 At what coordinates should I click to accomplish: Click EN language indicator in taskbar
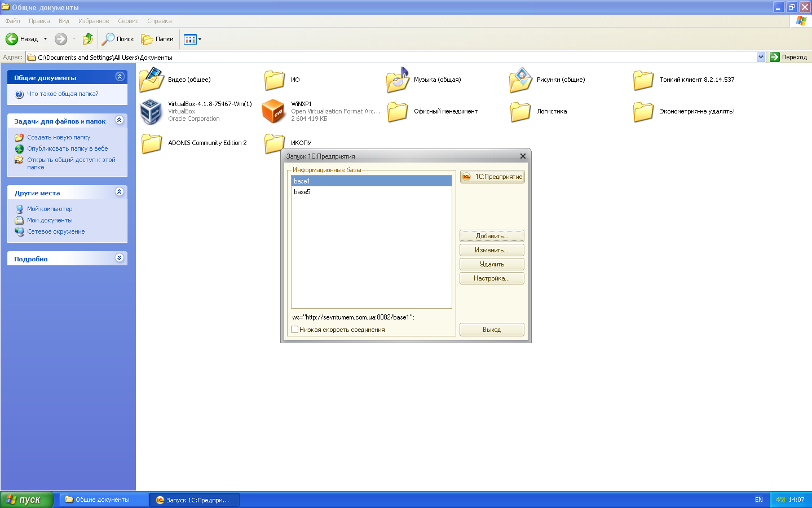coord(759,500)
